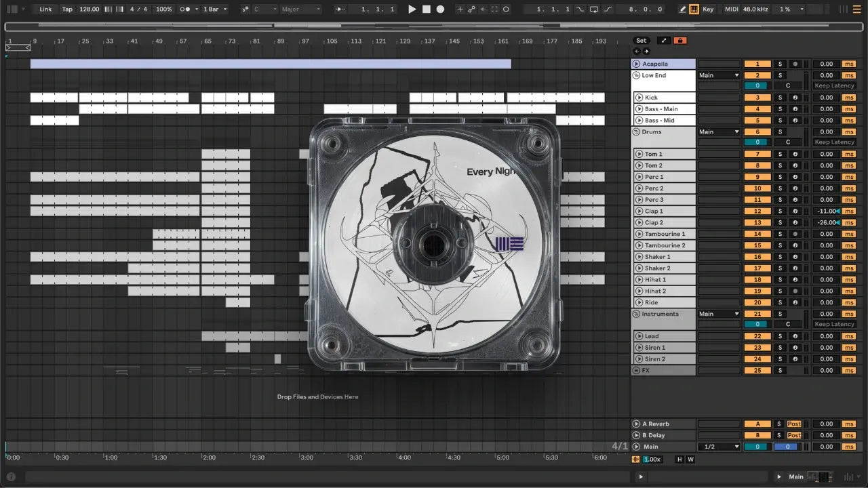This screenshot has width=868, height=488.
Task: Toggle Draw Mode pencil icon
Action: tap(682, 9)
